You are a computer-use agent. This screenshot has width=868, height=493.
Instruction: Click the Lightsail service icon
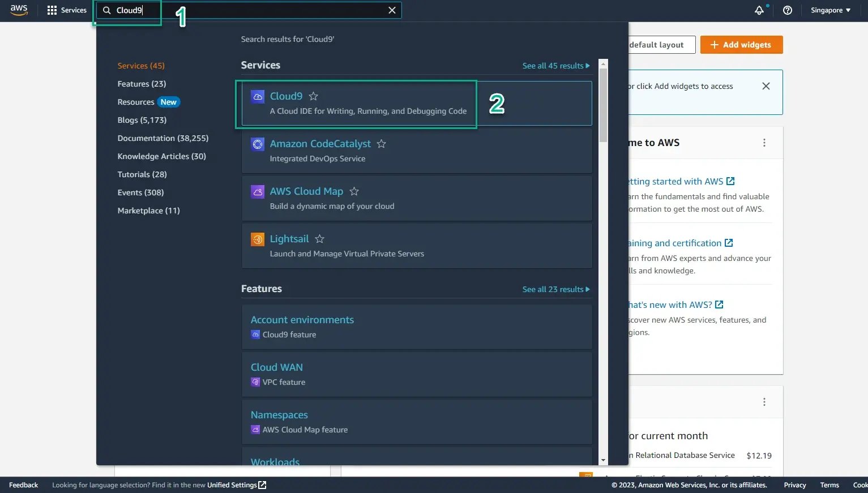tap(258, 239)
